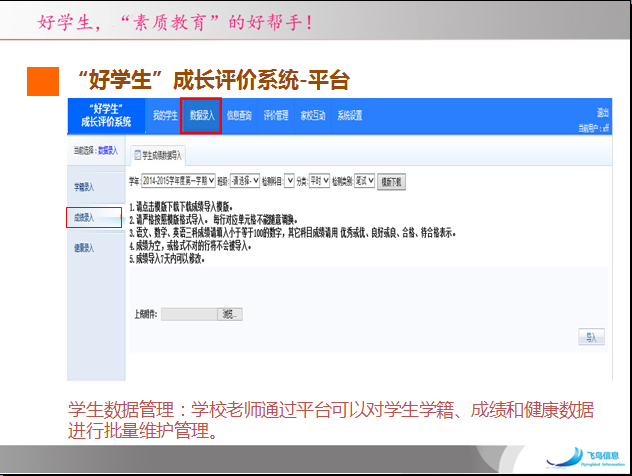Click the 退出 logout link
Screen dimensions: 632x476
pos(602,112)
